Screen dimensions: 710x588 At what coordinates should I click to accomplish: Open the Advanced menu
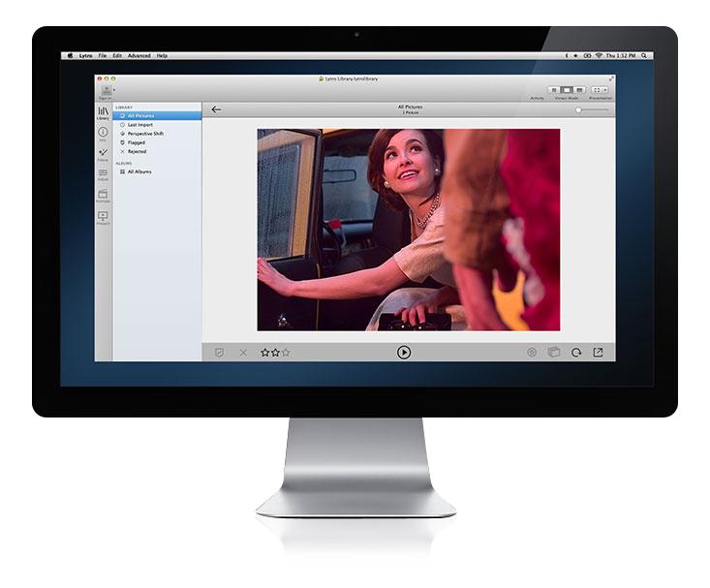(139, 56)
